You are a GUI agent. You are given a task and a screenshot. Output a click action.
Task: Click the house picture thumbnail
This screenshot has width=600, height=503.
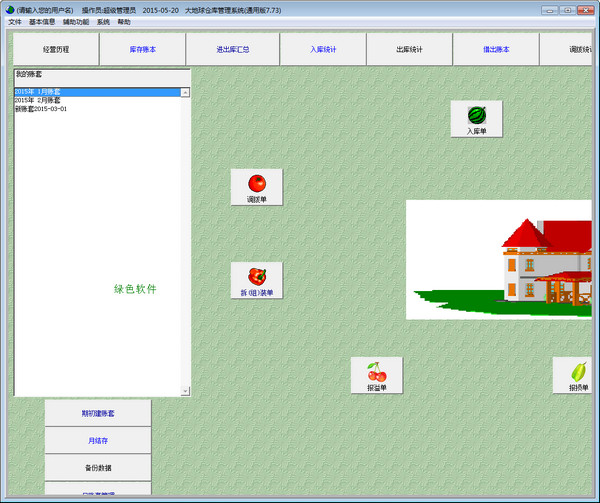click(x=499, y=260)
